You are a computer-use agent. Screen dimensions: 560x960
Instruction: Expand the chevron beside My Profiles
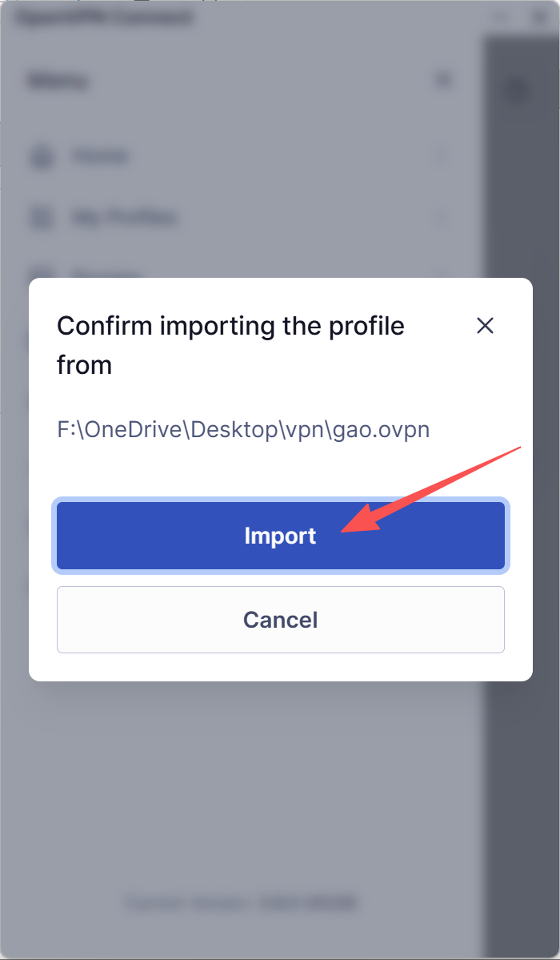pos(442,217)
